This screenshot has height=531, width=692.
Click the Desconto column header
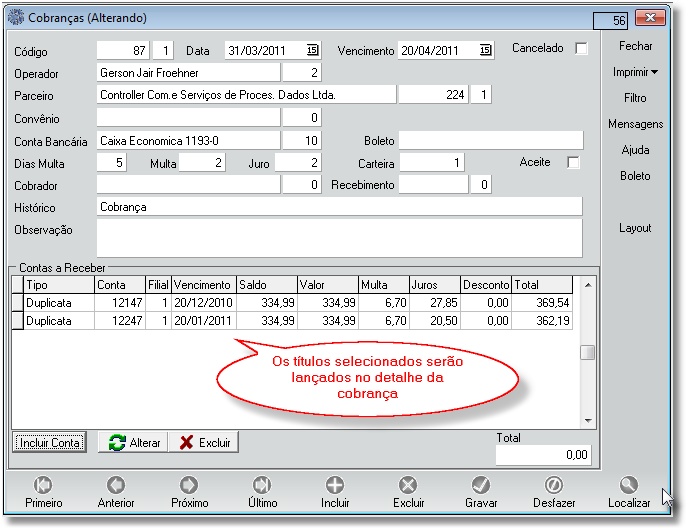[x=485, y=285]
